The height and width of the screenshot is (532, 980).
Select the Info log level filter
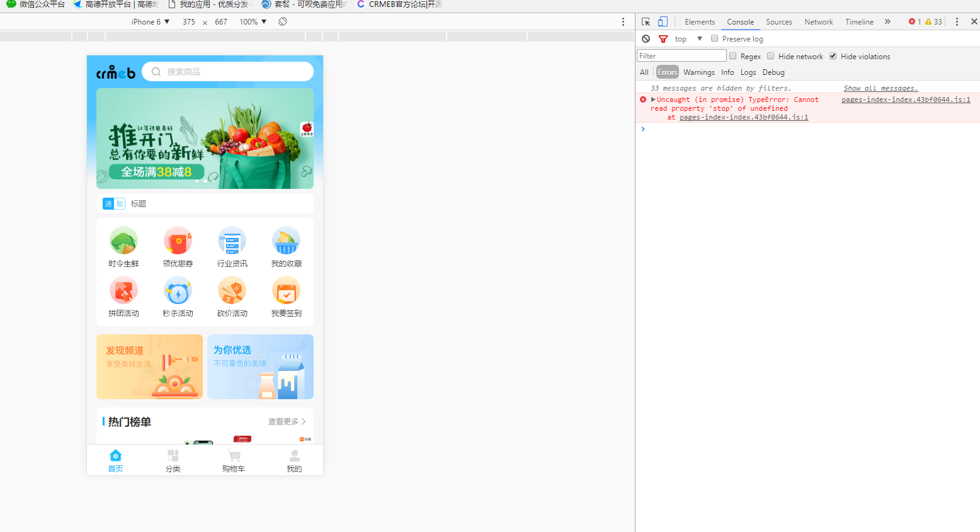(x=727, y=72)
